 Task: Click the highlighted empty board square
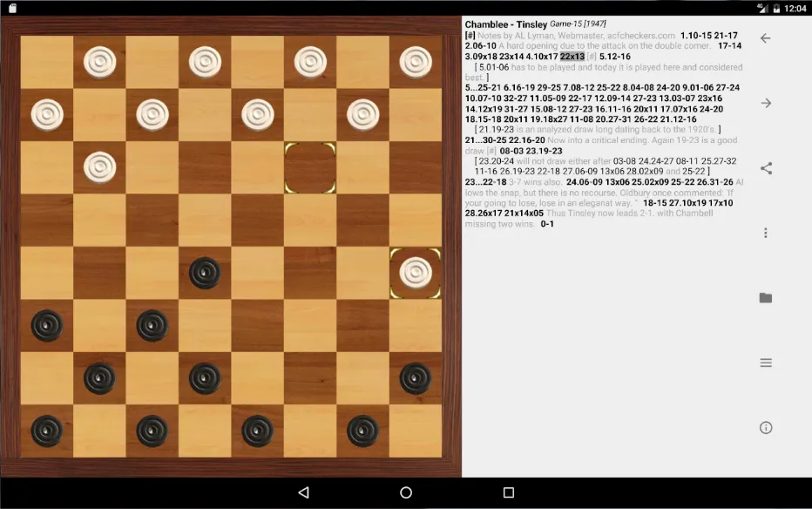(310, 166)
